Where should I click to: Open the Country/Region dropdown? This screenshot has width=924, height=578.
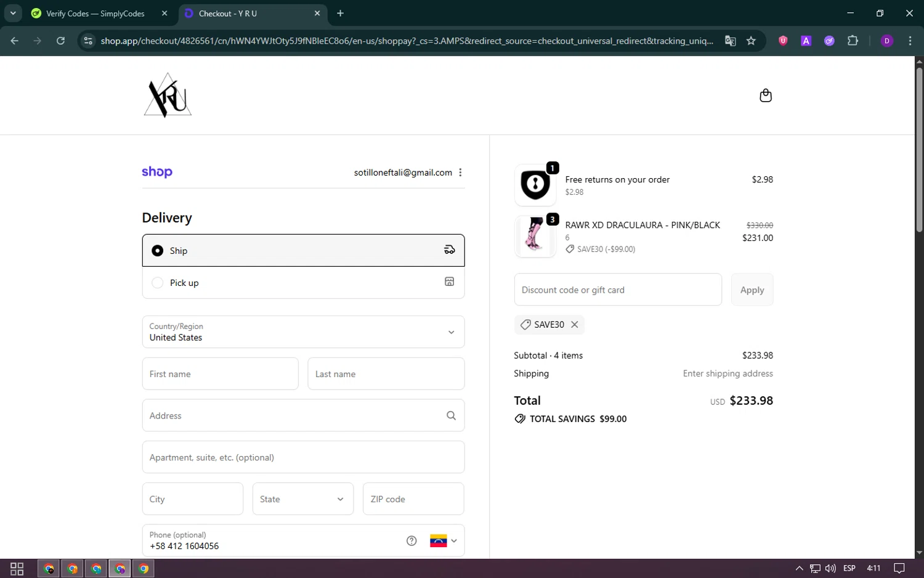[303, 332]
